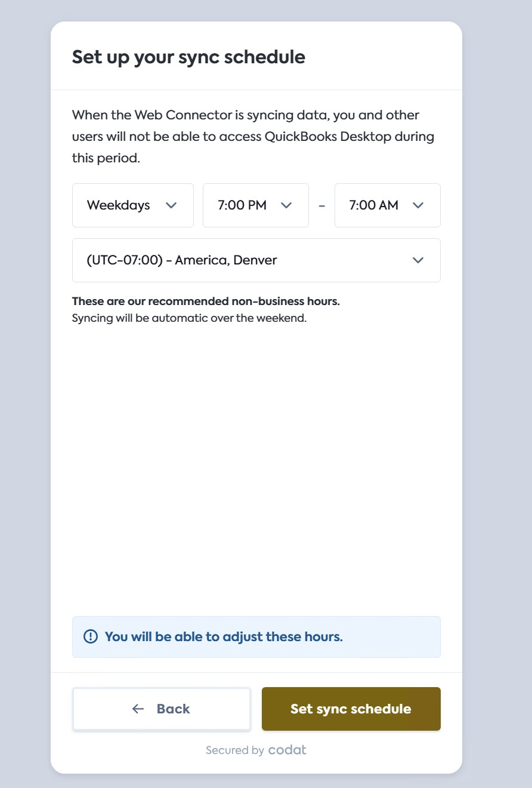
Task: Click the dash separator between the times
Action: [322, 205]
